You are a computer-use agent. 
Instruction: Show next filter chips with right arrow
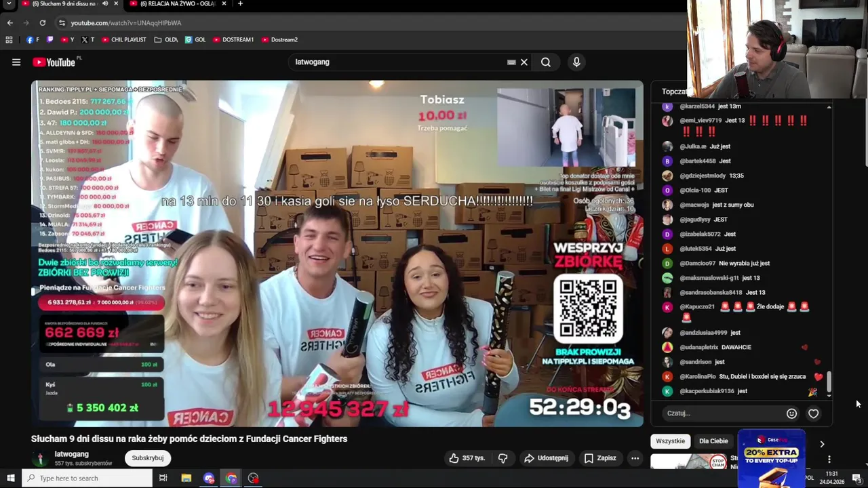click(822, 444)
